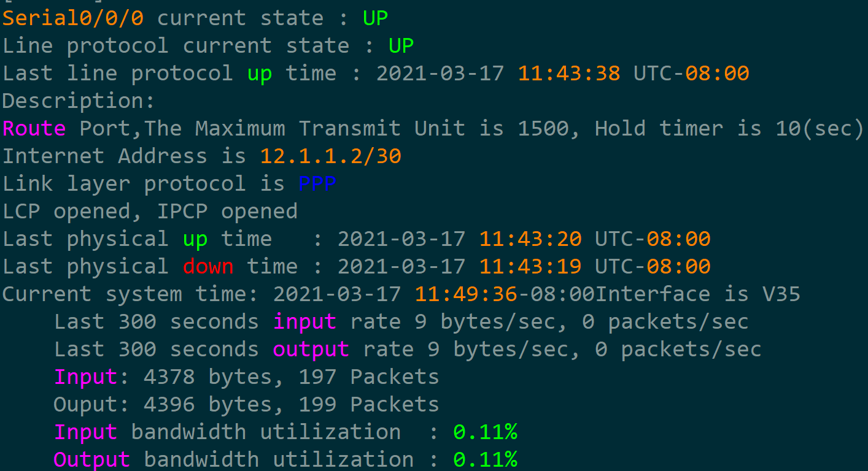Screen dimensions: 868x471
Task: Click the orange 11:43:38 protocol up time
Action: point(570,73)
